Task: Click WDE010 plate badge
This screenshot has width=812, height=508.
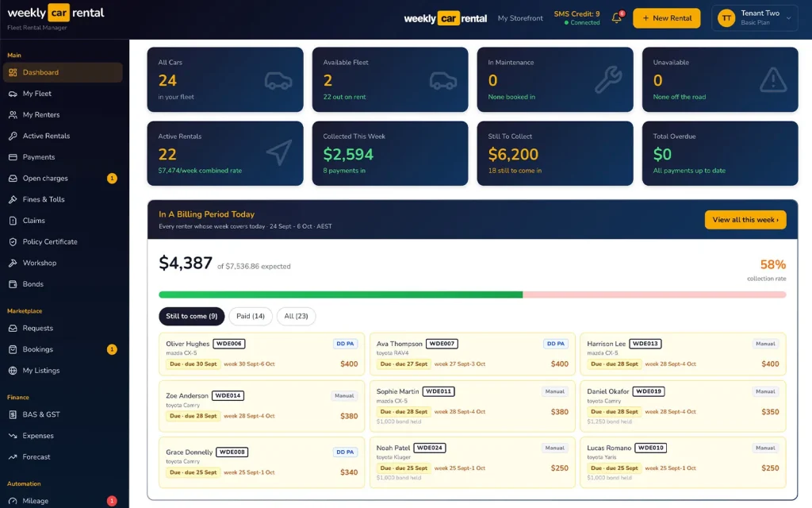Action: tap(651, 448)
